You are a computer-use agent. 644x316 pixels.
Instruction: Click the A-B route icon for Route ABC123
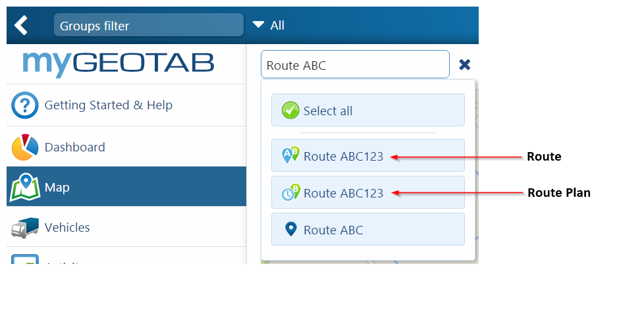[290, 155]
